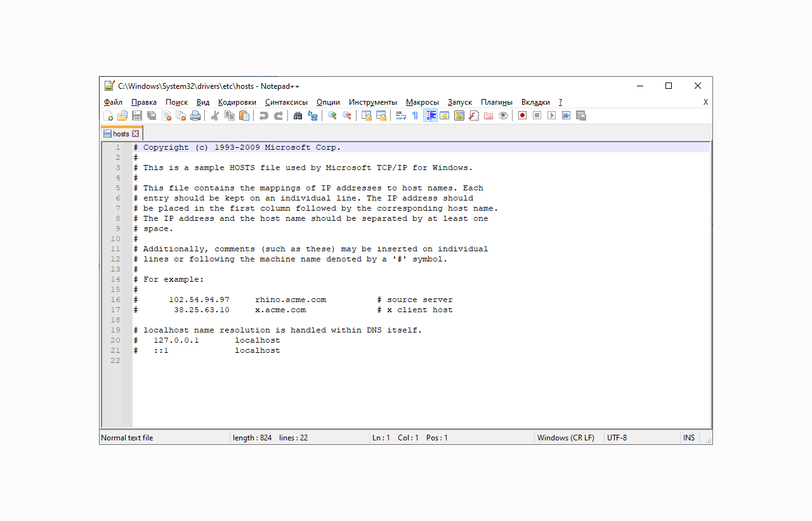Click the Redo arrow icon
Screen dimensions: 812x521
coord(278,115)
